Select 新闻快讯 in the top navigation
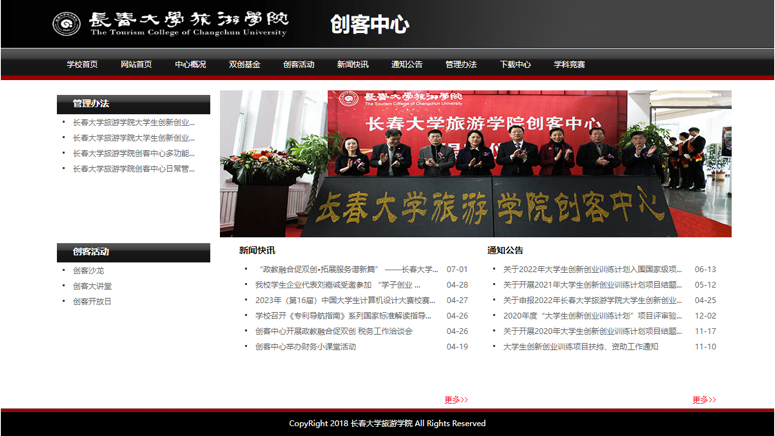The image size is (775, 436). [x=353, y=64]
